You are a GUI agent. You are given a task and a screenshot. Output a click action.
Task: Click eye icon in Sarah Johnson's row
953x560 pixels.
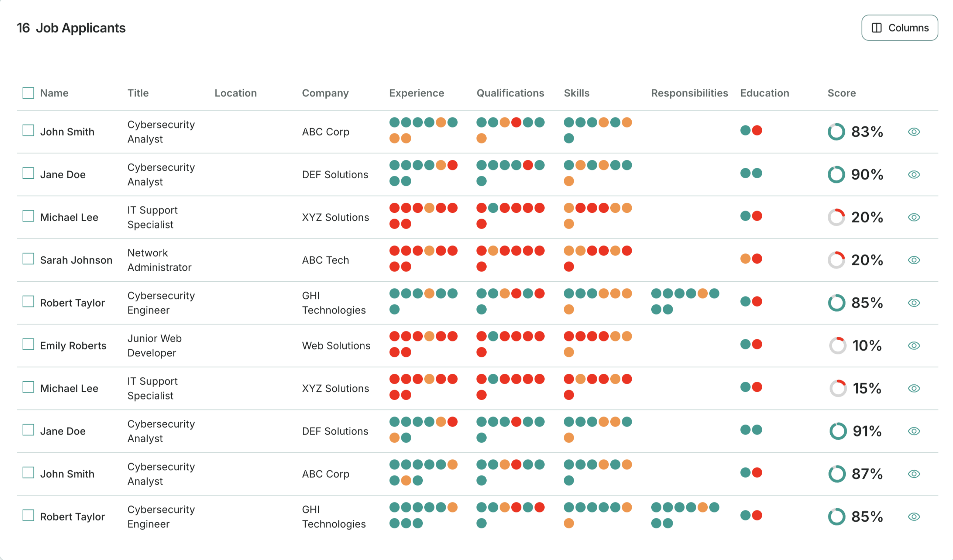(914, 260)
